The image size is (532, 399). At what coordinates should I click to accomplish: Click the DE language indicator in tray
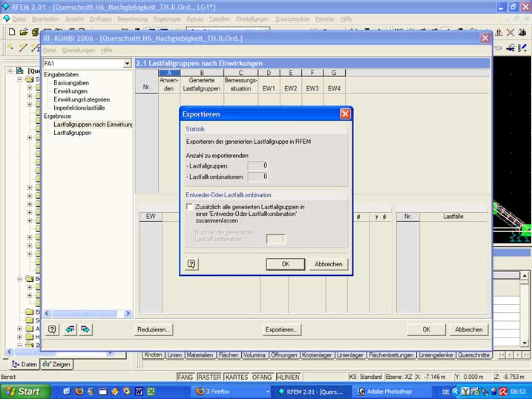(x=445, y=392)
